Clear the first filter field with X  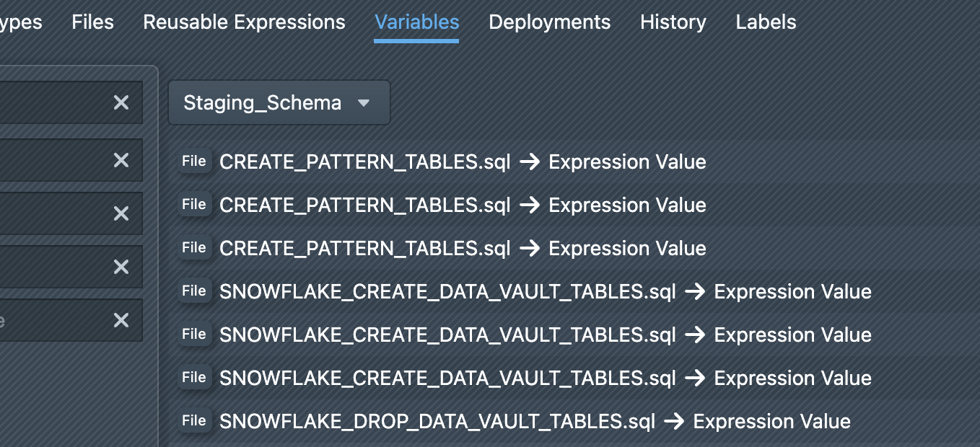(121, 102)
